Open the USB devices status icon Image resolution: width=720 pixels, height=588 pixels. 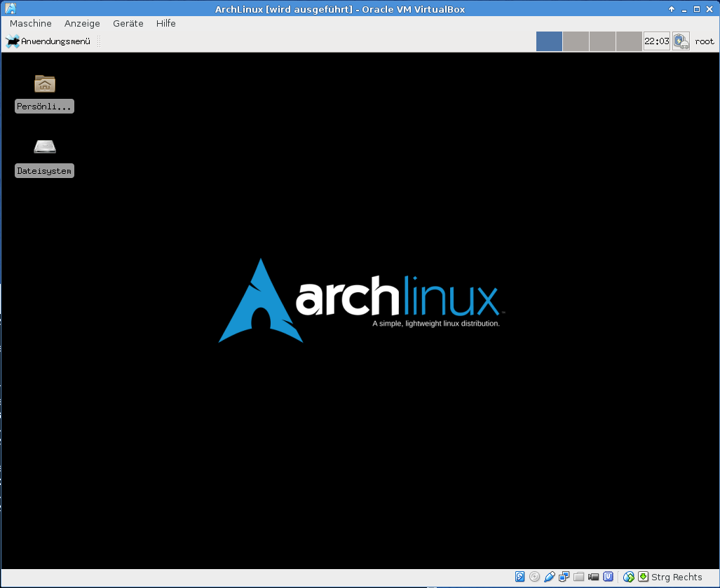tap(550, 577)
